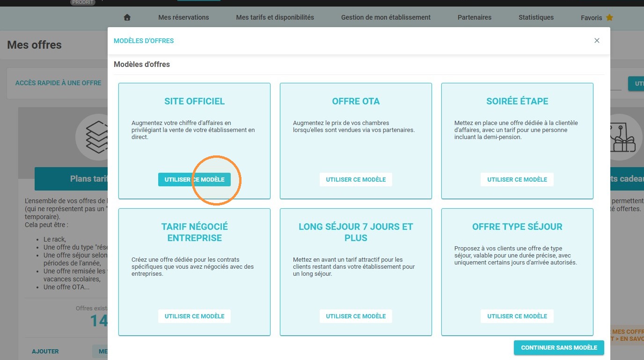644x360 pixels.
Task: Open Favoris menu
Action: point(591,18)
